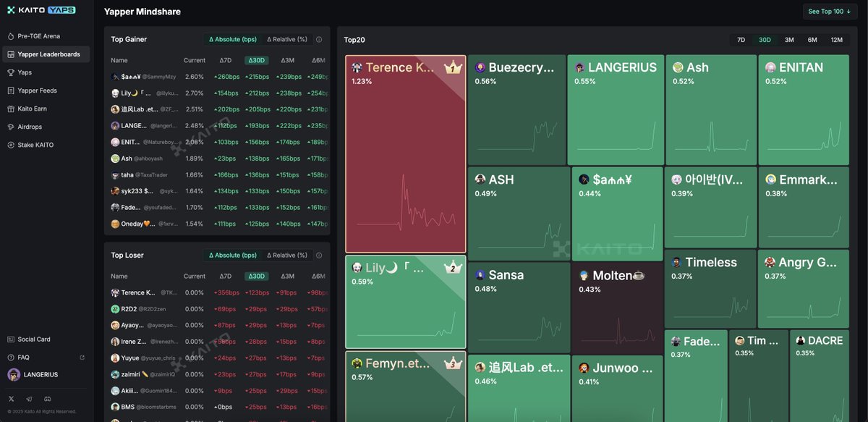Viewport: 868px width, 422px height.
Task: Sort Top Gainer by Δ3M column
Action: click(x=288, y=61)
